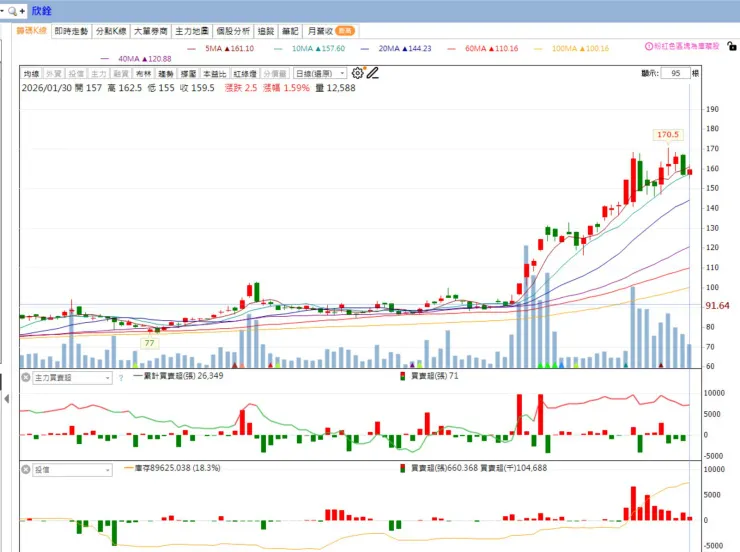Click the 60MA 110.16 legend entry
Image resolution: width=740 pixels, height=552 pixels.
[x=483, y=49]
